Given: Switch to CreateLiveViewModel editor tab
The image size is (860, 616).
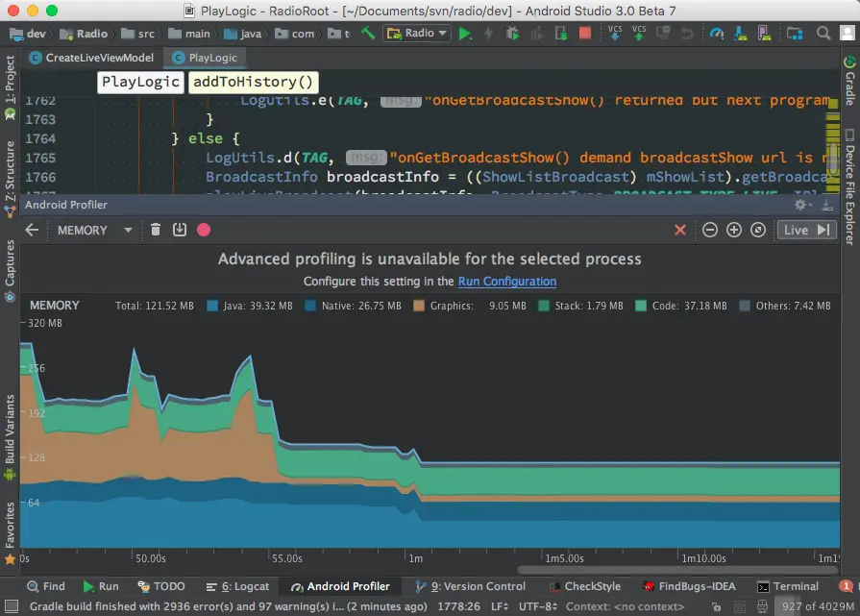Looking at the screenshot, I should [91, 58].
